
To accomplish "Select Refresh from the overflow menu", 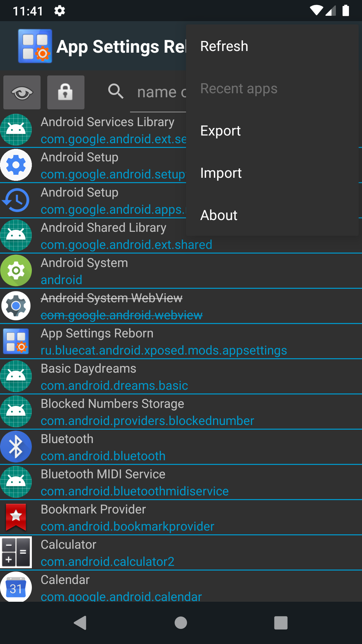I will click(272, 46).
